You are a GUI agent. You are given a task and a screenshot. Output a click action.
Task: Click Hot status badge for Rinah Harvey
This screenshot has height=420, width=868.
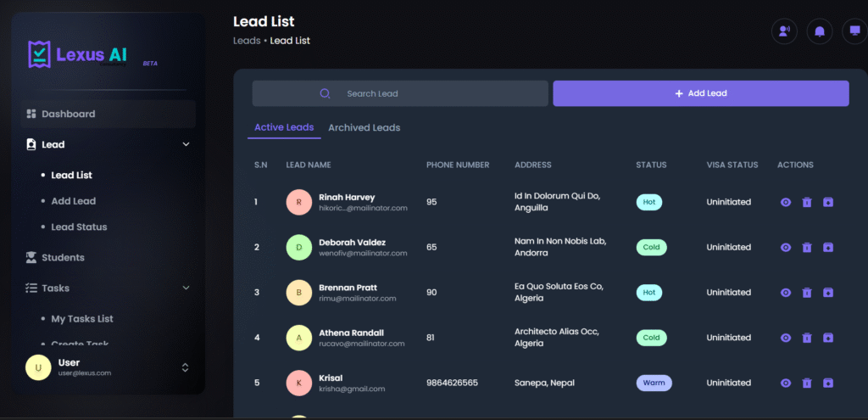tap(648, 202)
